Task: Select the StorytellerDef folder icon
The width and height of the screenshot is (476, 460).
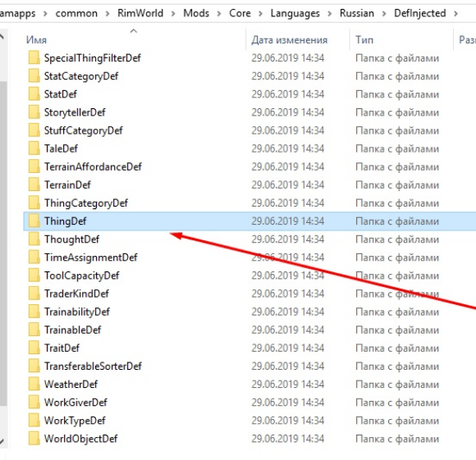Action: coord(34,112)
